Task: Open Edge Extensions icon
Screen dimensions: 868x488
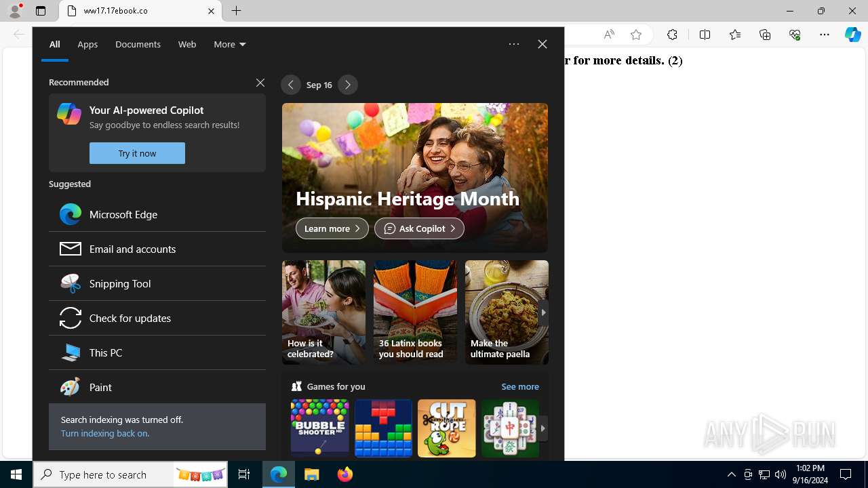Action: (x=672, y=35)
